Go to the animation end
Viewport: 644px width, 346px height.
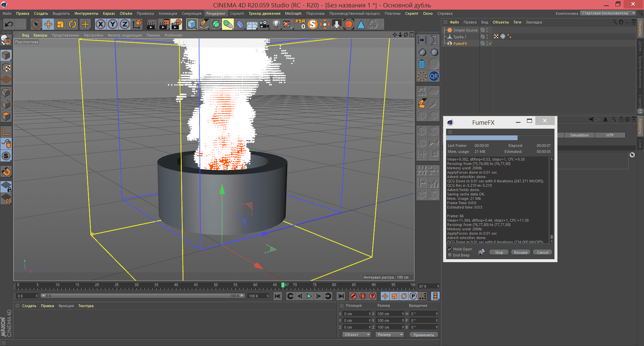point(340,296)
